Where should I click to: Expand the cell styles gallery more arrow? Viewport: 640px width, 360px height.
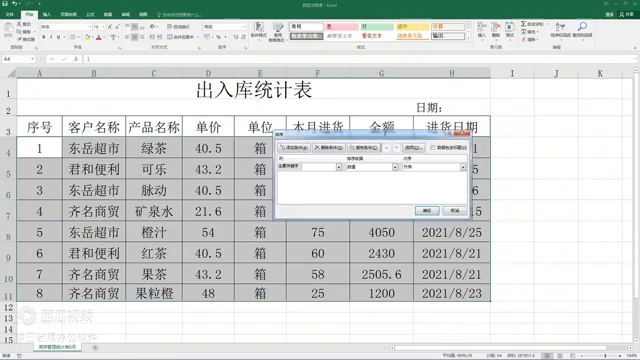[x=469, y=38]
